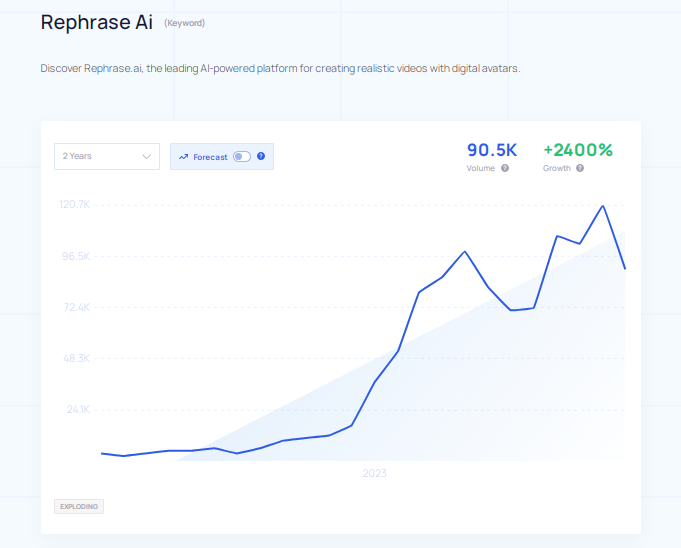Click the highest peak of the chart line
Screen dimensions: 681x548
point(602,206)
